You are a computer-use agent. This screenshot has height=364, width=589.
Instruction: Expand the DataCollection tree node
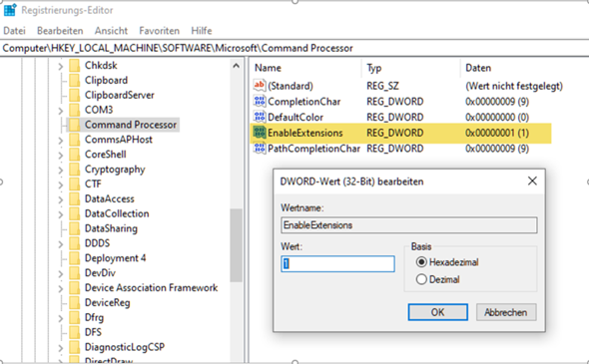coord(61,214)
